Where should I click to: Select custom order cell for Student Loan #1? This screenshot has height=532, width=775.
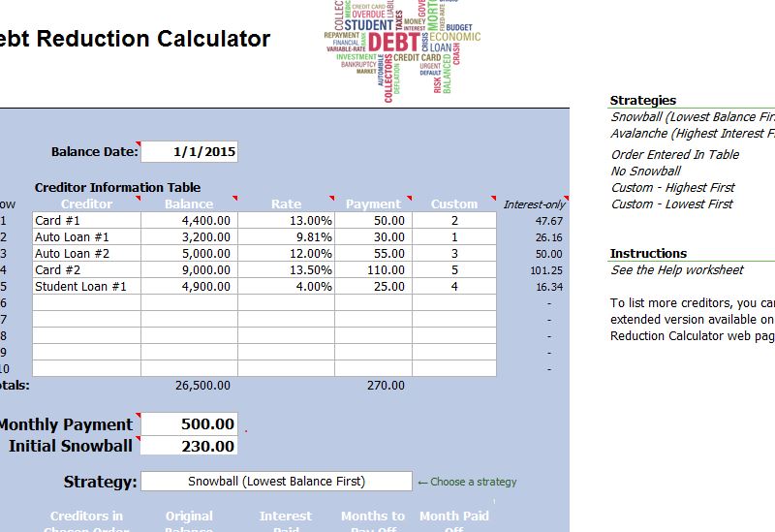[x=454, y=286]
